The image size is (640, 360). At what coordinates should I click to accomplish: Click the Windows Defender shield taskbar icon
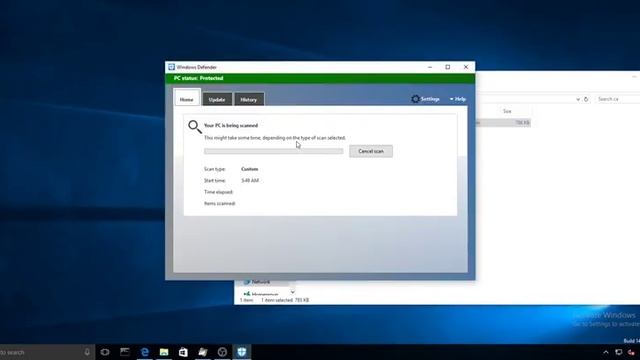[x=242, y=352]
